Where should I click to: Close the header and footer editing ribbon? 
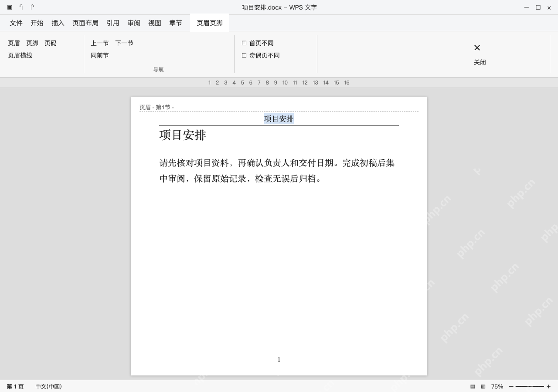480,54
